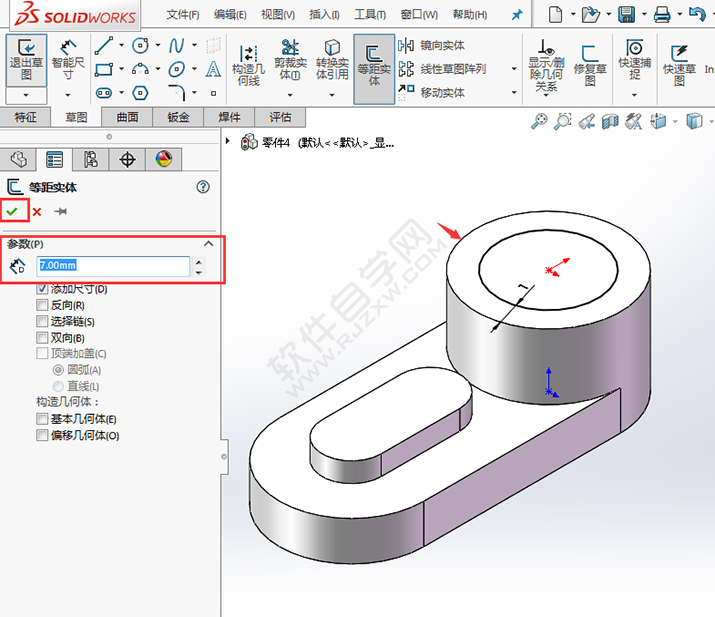The width and height of the screenshot is (715, 617).
Task: Open the Offset Entities help question mark
Action: (x=203, y=187)
